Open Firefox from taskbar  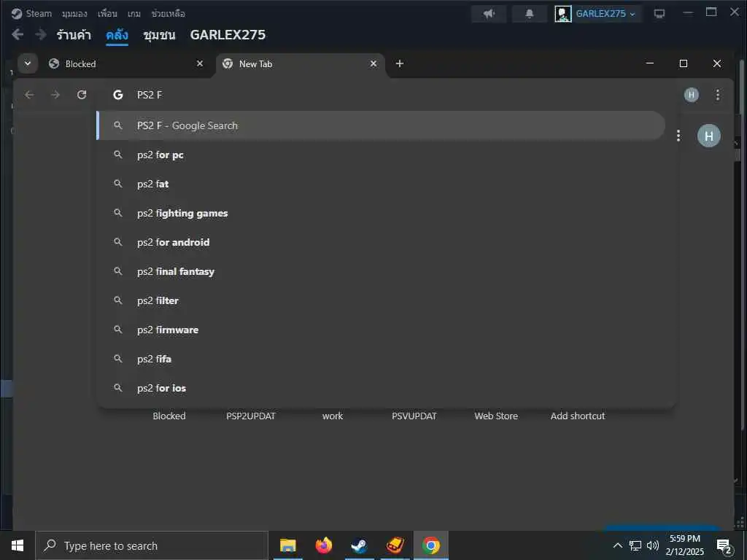pyautogui.click(x=323, y=545)
